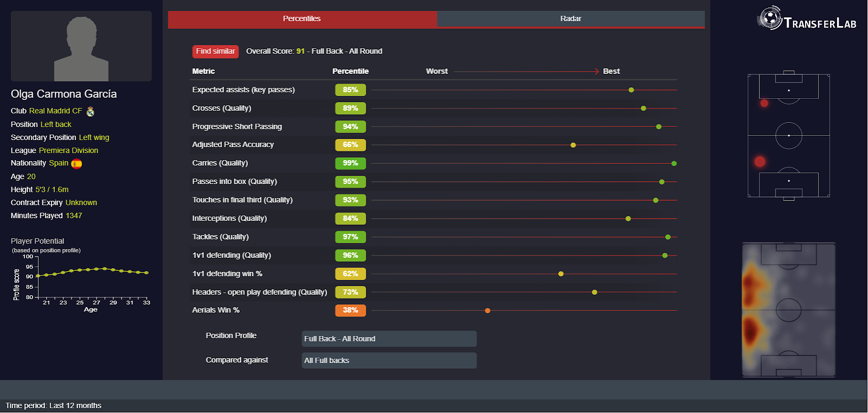868x413 pixels.
Task: Click the Expected assists percentile marker dot
Action: [631, 90]
